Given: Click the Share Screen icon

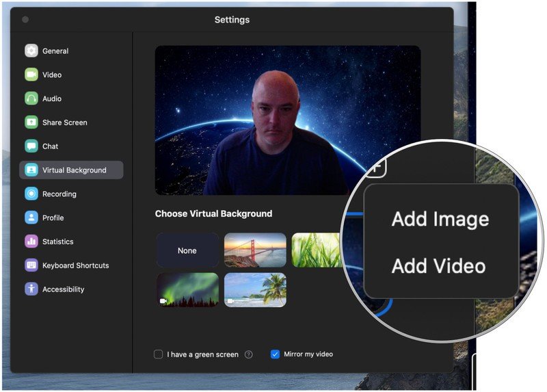Looking at the screenshot, I should 31,122.
